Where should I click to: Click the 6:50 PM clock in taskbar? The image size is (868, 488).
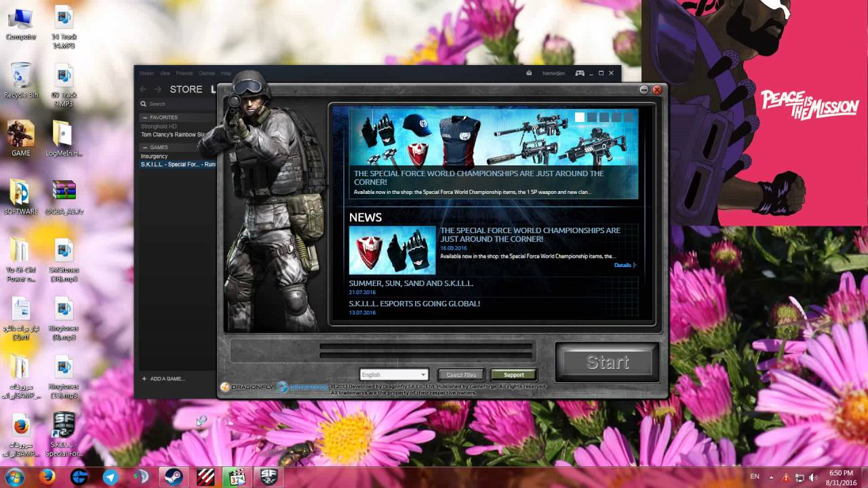pos(841,473)
